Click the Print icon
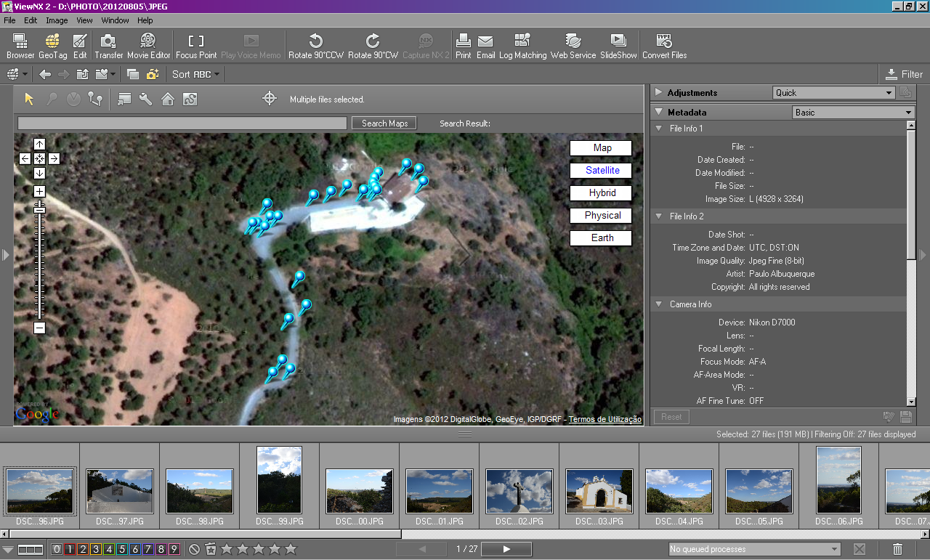The image size is (930, 560). click(464, 46)
